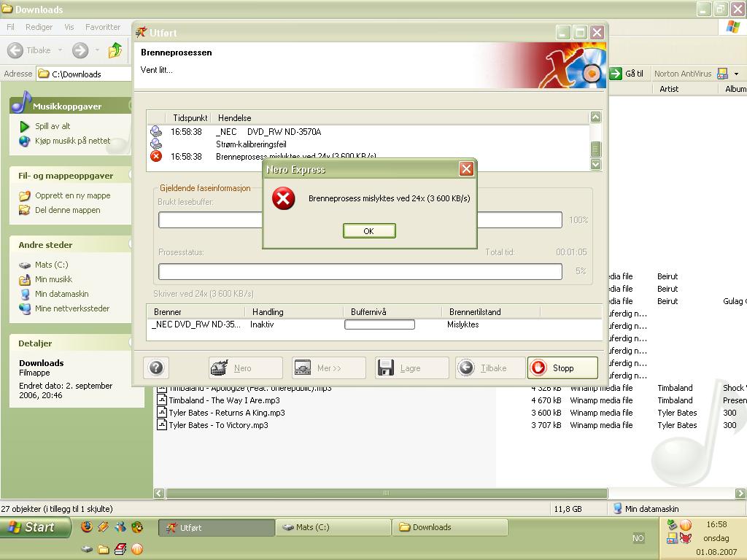Open the Fil menu in Downloads window
Image resolution: width=747 pixels, height=560 pixels.
click(x=10, y=27)
